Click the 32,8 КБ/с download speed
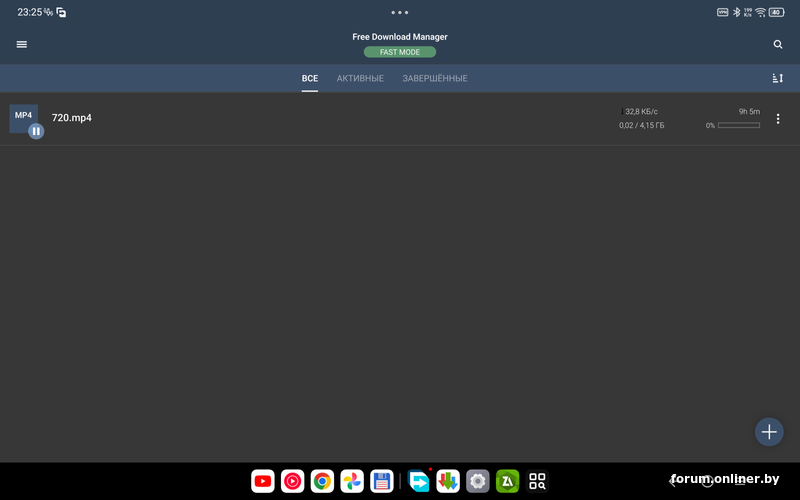 pos(640,111)
